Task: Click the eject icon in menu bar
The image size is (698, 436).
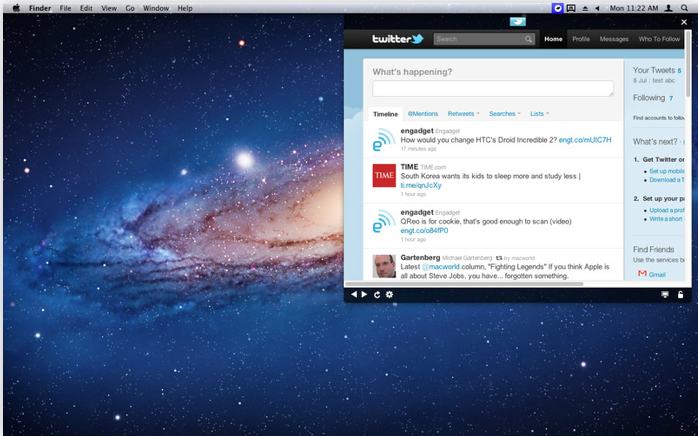Action: (x=585, y=8)
